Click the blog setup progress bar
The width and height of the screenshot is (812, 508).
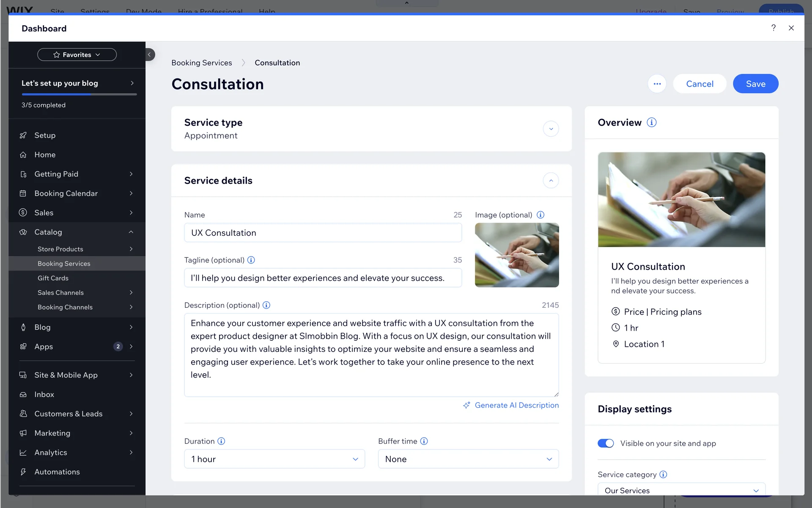coord(79,94)
